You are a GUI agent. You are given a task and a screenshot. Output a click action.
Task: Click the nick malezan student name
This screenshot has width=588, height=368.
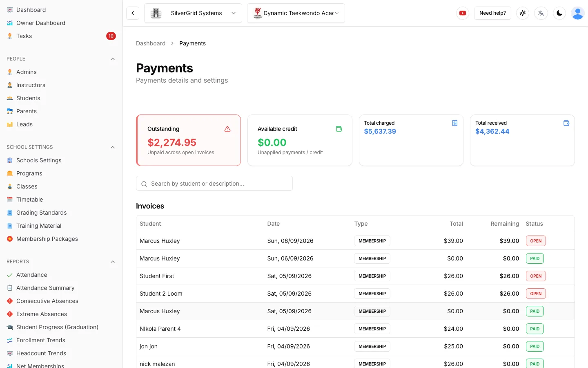click(x=157, y=364)
